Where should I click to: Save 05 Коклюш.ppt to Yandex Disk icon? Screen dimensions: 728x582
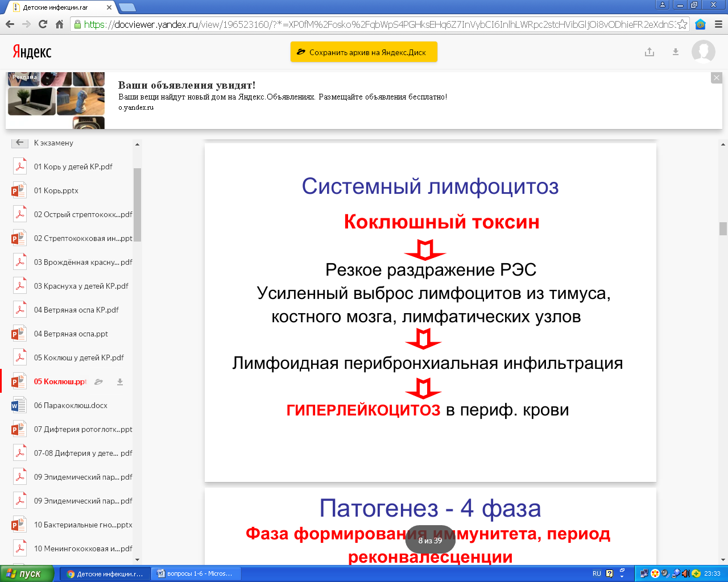(98, 382)
